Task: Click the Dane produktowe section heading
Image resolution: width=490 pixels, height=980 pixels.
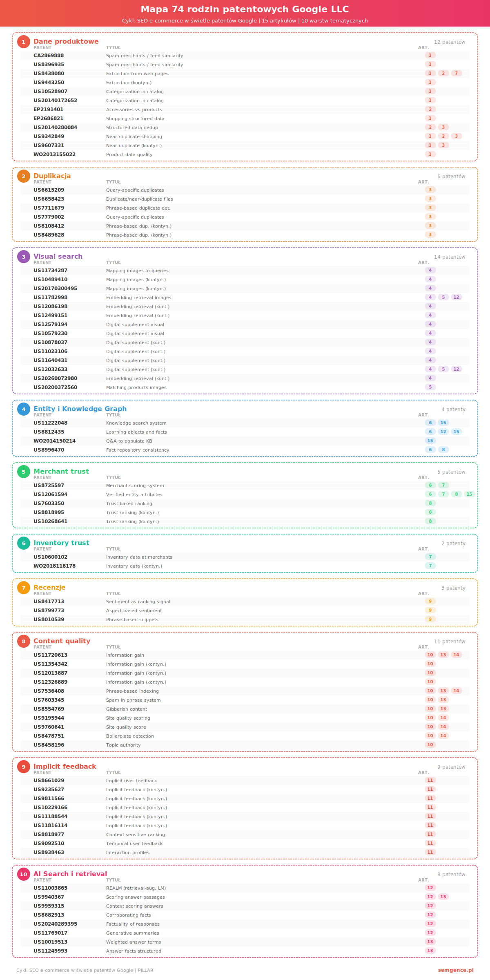Action: 66,41
